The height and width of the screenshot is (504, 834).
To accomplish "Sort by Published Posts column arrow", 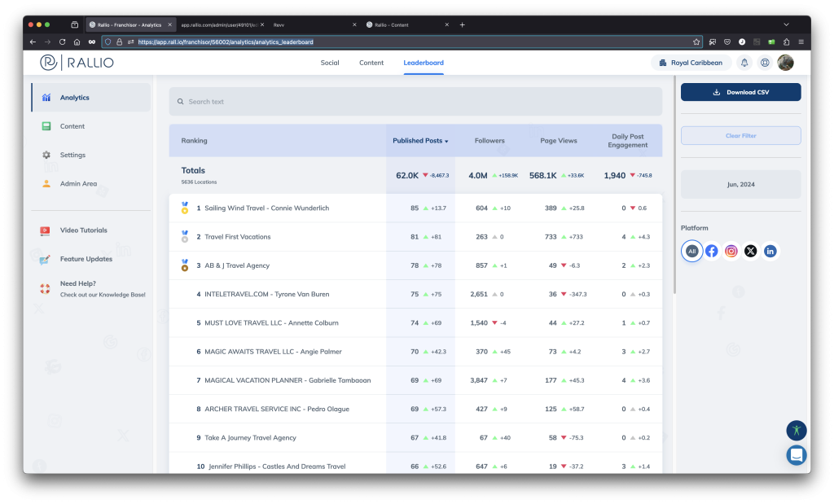I will click(x=446, y=141).
